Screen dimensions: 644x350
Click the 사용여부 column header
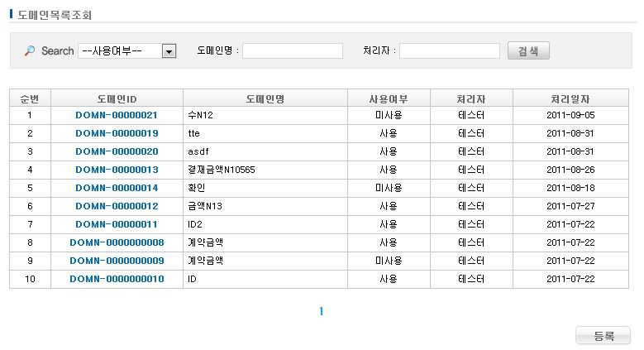(389, 98)
